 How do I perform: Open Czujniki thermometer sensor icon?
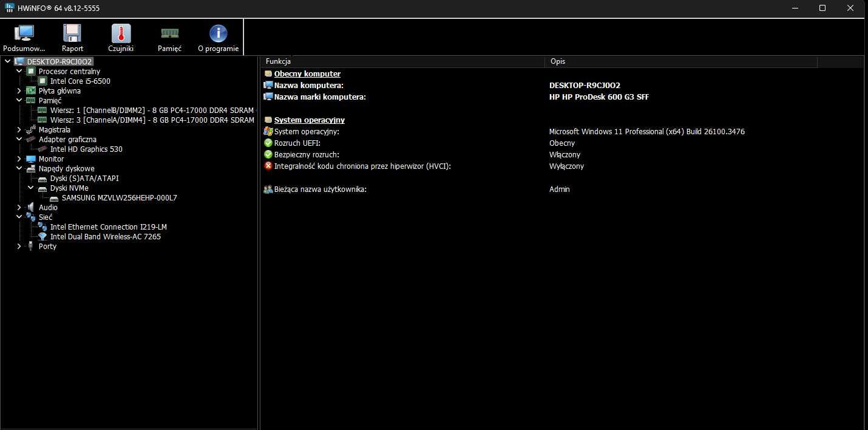pos(121,33)
